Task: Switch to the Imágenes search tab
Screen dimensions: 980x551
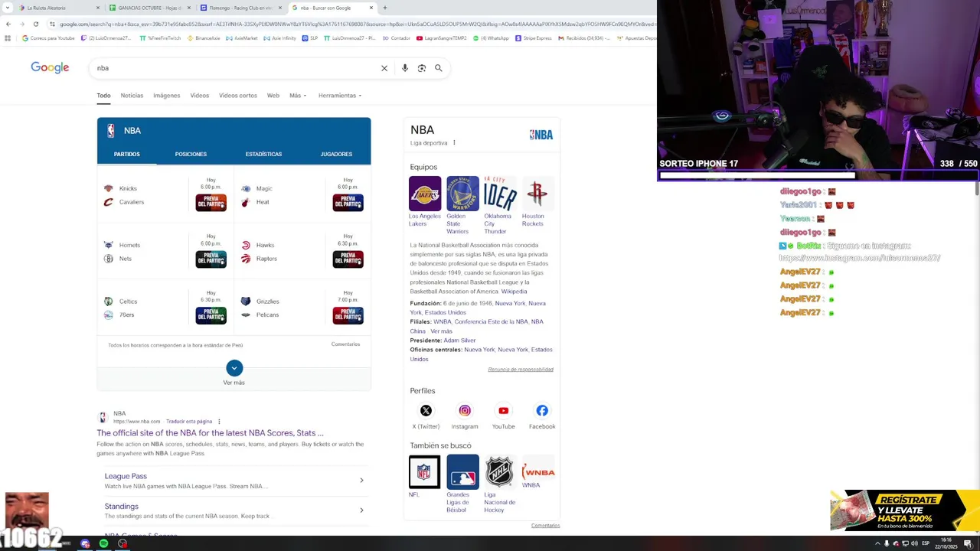Action: 166,96
